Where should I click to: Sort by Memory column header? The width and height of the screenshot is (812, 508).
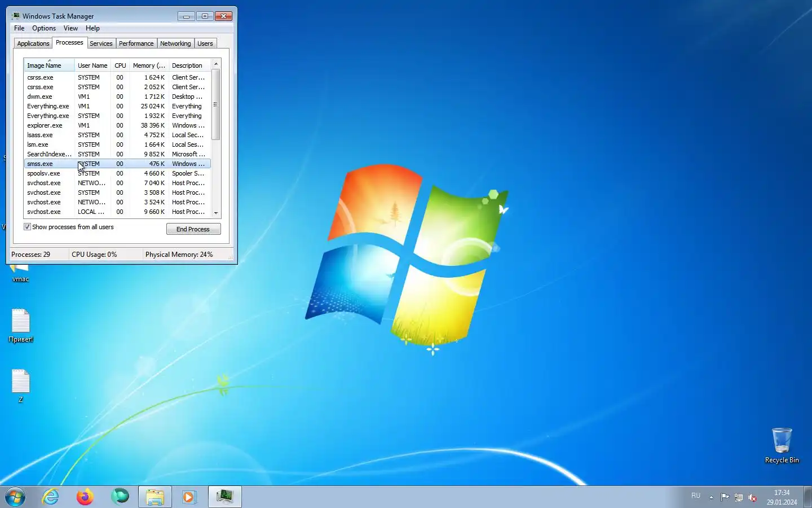coord(149,65)
